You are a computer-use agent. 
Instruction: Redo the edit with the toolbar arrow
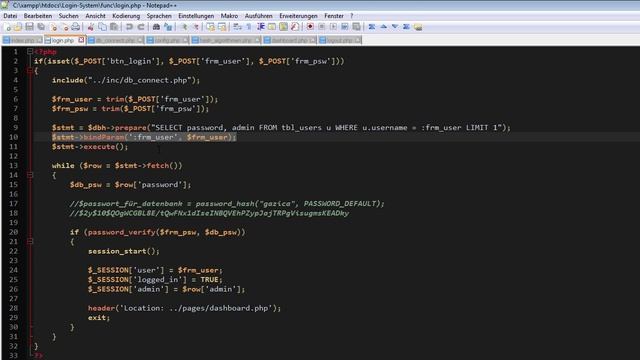coord(141,27)
